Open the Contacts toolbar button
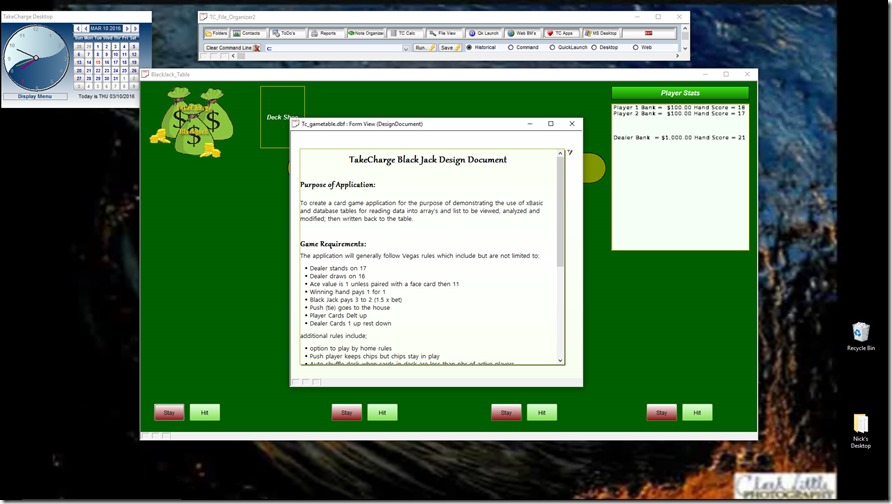The width and height of the screenshot is (892, 504). point(246,33)
